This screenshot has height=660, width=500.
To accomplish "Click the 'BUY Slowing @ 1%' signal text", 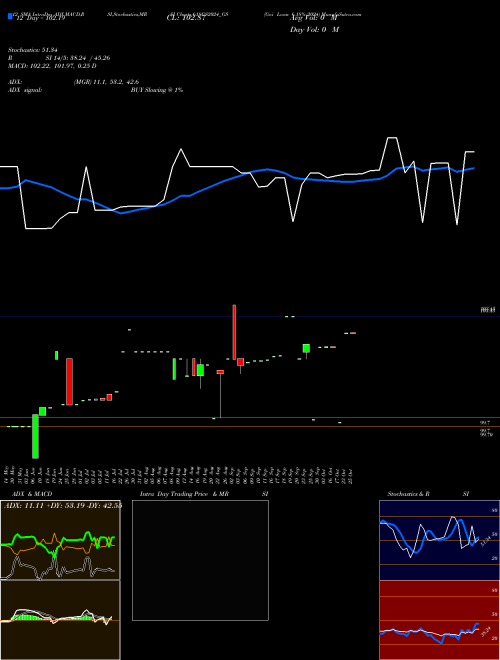I will pos(157,90).
